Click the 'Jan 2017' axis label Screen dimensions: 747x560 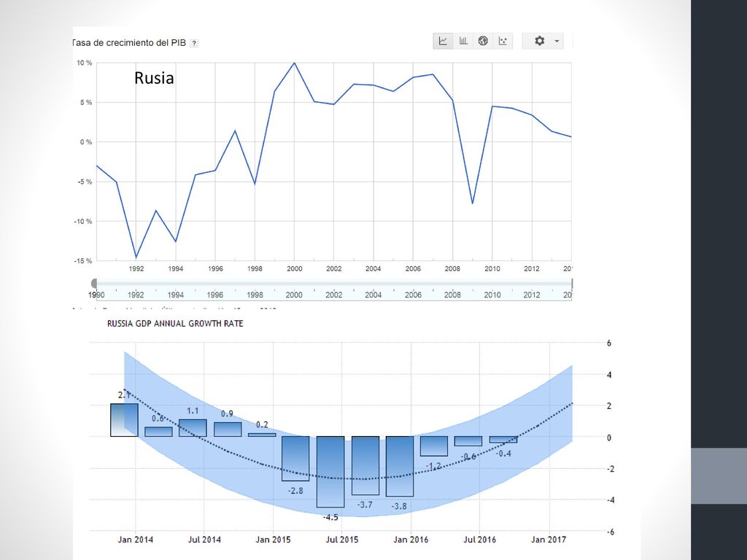pos(549,540)
